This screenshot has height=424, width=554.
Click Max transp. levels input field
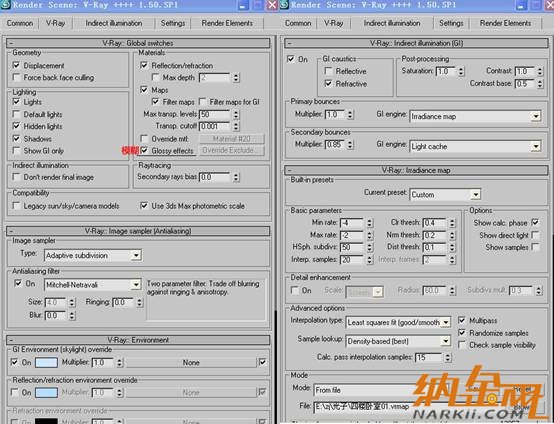[215, 114]
